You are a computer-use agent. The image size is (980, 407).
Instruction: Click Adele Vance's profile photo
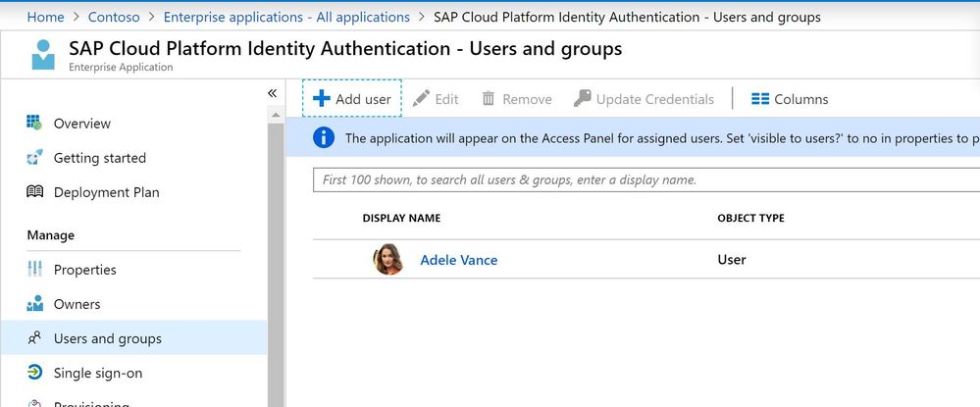click(x=388, y=260)
